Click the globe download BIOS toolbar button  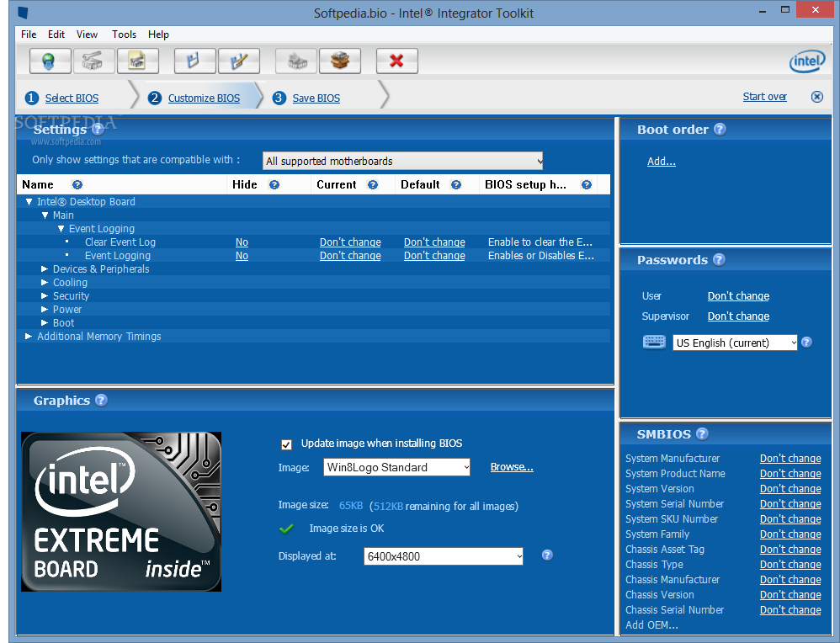tap(50, 61)
